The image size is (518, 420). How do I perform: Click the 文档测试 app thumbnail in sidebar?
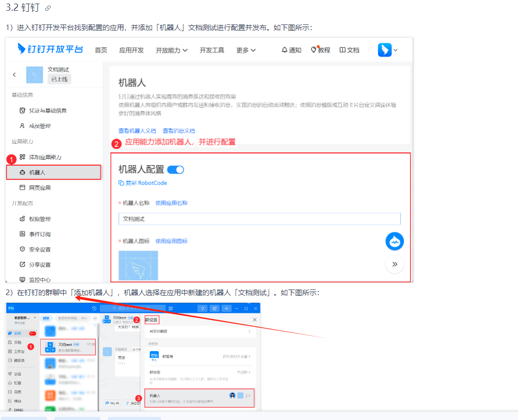coord(35,75)
